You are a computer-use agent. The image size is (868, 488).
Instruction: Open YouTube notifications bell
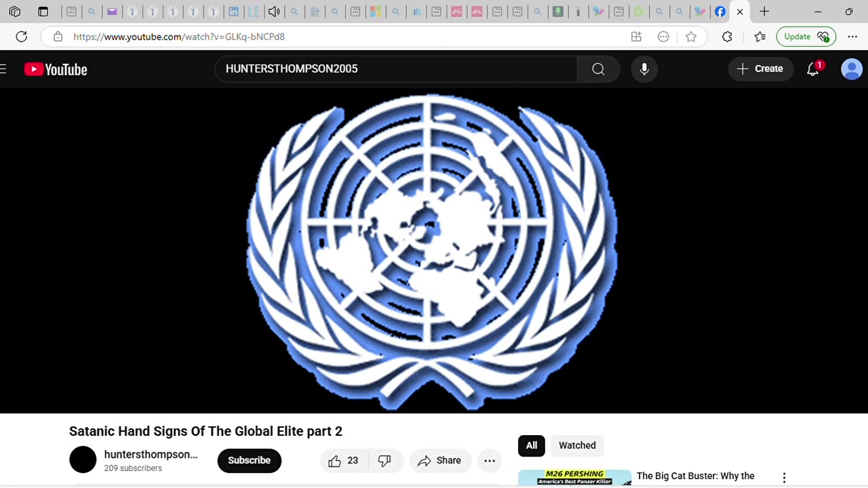coord(812,69)
